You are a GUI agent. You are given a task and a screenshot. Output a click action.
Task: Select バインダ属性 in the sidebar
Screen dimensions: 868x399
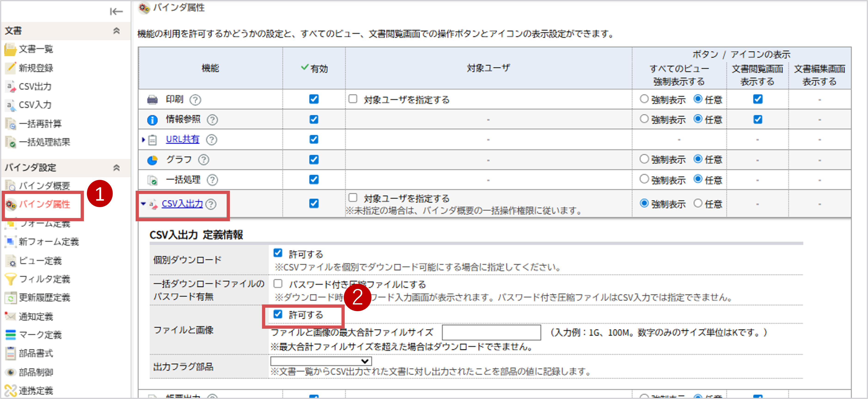(44, 204)
